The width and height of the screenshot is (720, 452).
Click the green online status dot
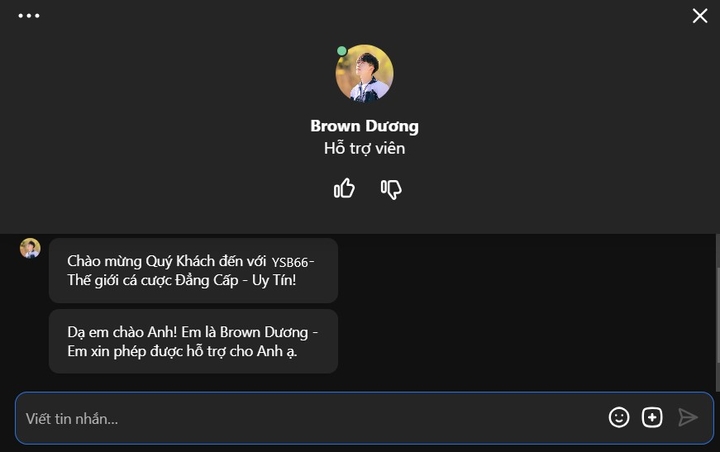coord(342,51)
